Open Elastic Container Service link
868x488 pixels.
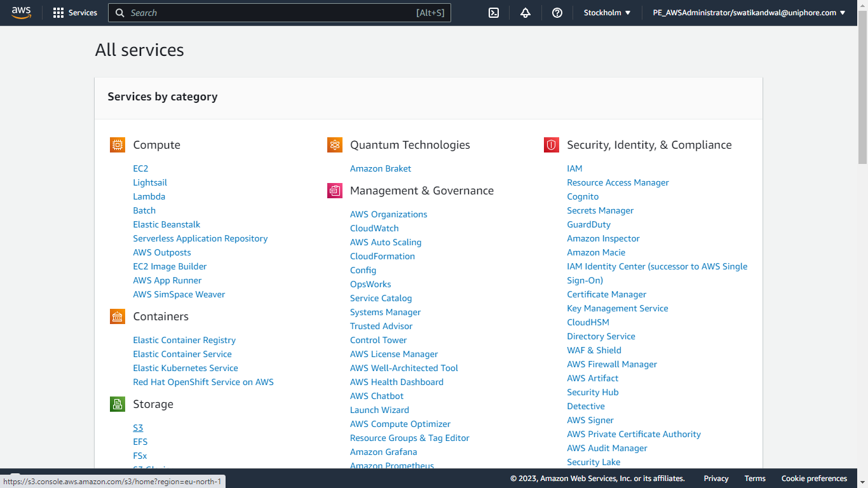point(182,354)
